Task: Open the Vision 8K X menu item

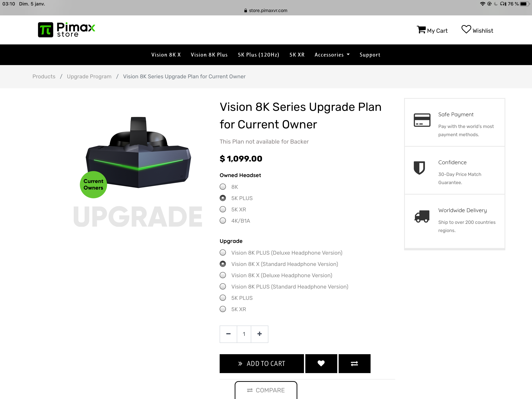Action: [x=166, y=55]
